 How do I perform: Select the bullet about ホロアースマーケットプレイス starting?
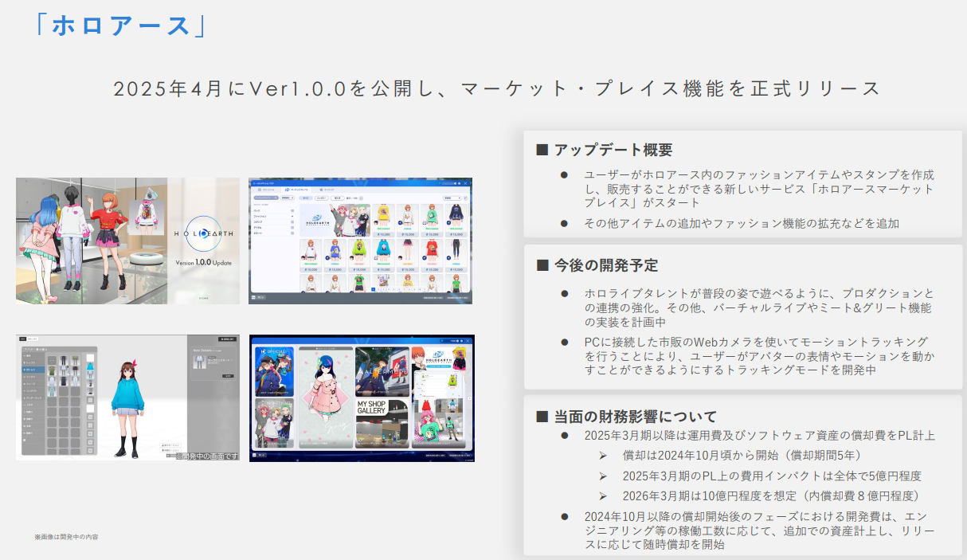759,189
